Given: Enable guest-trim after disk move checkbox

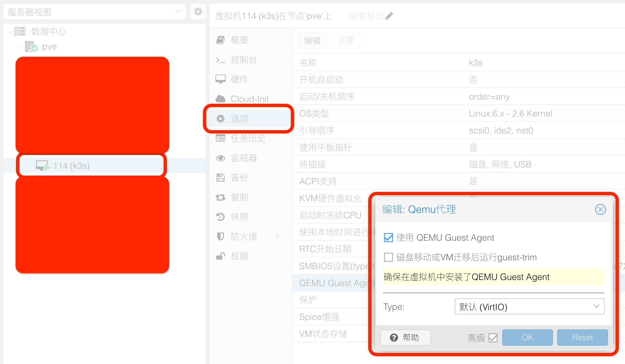Looking at the screenshot, I should (389, 257).
